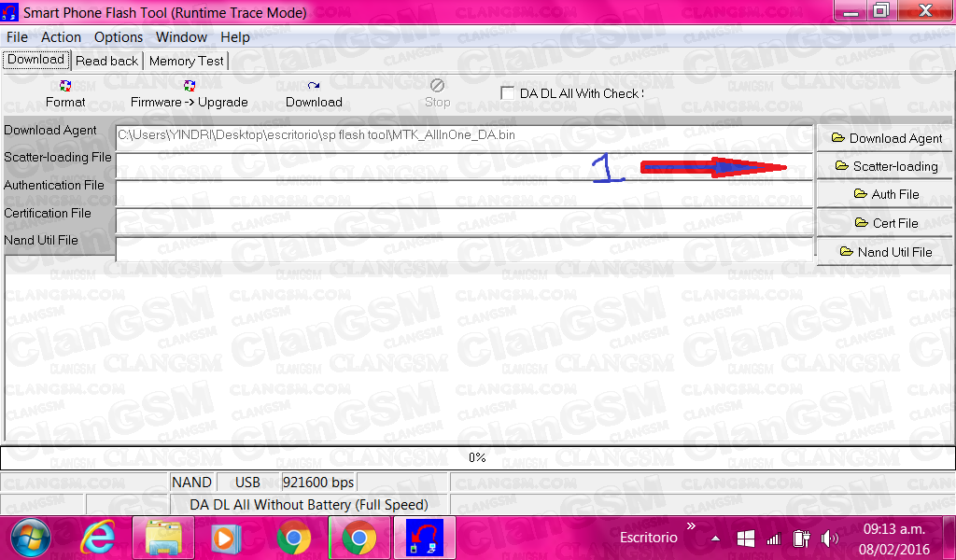
Task: Open Windows Explorer from the taskbar
Action: coord(163,539)
